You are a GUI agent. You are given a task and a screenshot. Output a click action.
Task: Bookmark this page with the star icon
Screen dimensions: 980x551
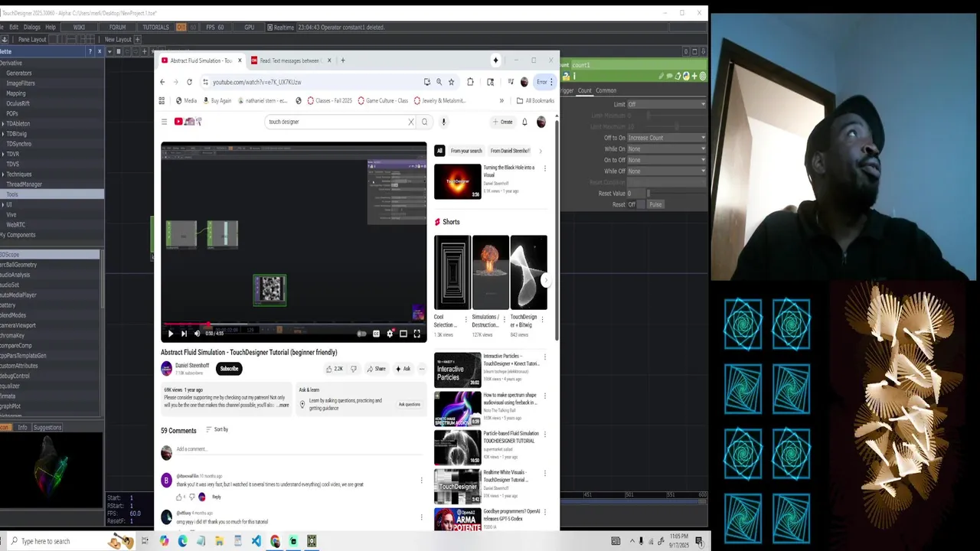click(451, 82)
